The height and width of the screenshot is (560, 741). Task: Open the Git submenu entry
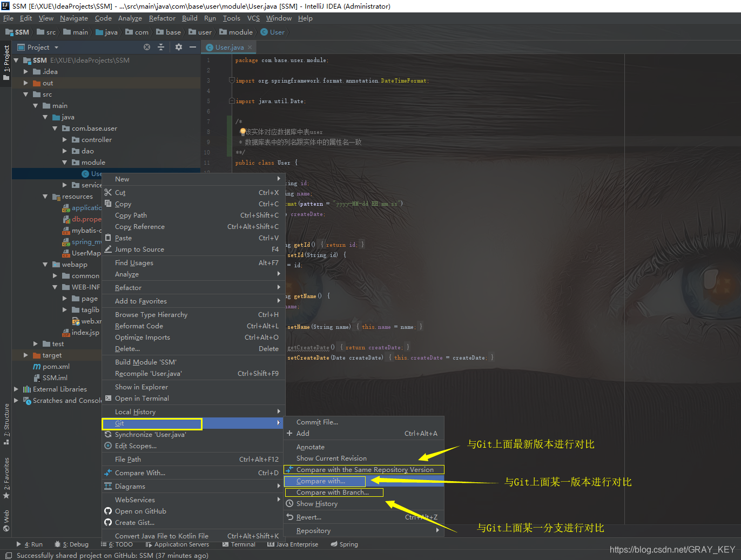click(x=192, y=423)
